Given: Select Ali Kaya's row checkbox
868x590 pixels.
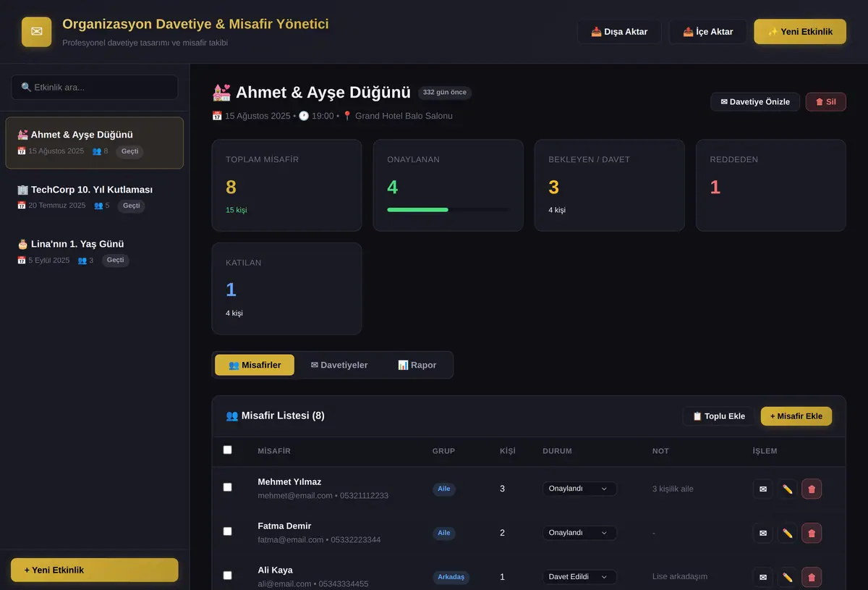Looking at the screenshot, I should [x=227, y=576].
